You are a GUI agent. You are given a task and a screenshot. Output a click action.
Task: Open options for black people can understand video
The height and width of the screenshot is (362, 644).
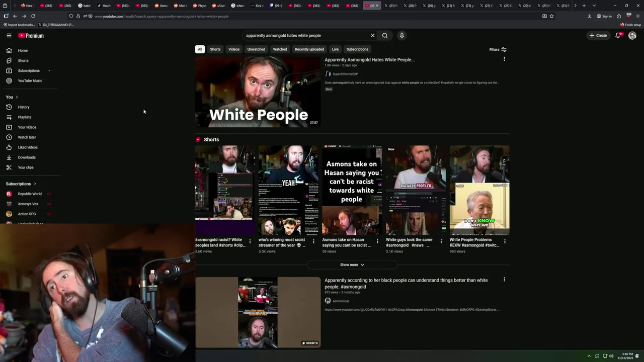pyautogui.click(x=504, y=280)
